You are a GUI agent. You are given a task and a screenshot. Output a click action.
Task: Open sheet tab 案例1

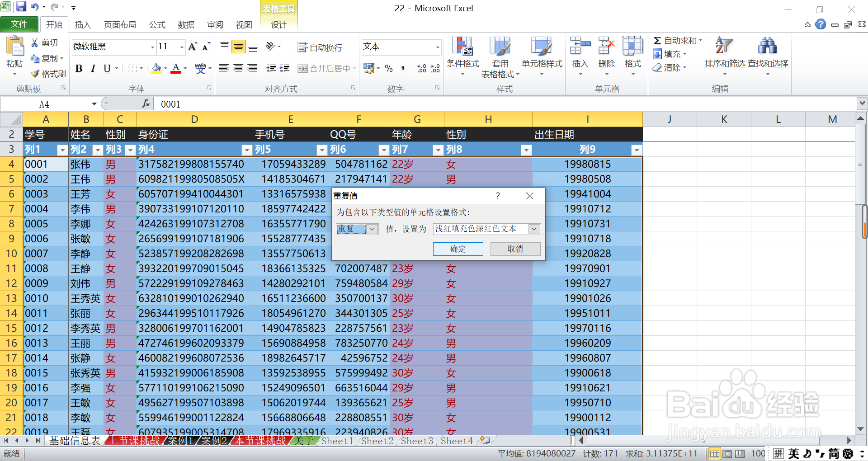click(180, 441)
